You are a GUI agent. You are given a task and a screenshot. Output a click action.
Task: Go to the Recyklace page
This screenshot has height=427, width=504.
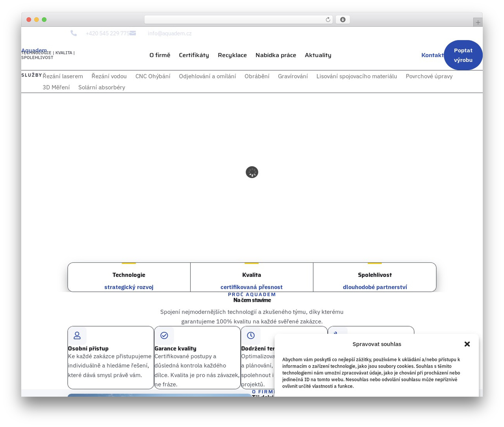232,55
